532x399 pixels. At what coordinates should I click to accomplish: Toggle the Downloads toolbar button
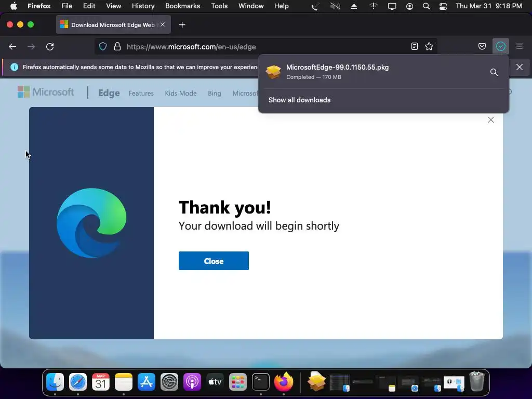click(x=501, y=46)
